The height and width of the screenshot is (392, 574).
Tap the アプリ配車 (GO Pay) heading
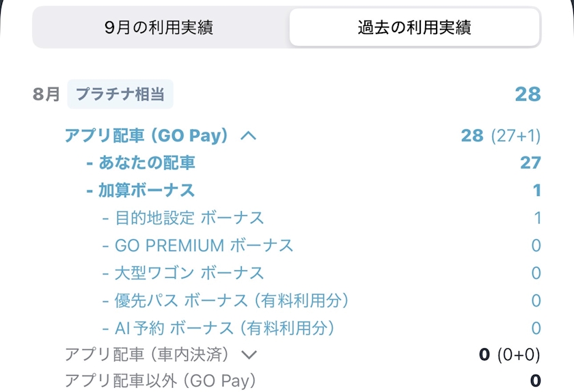click(x=146, y=135)
